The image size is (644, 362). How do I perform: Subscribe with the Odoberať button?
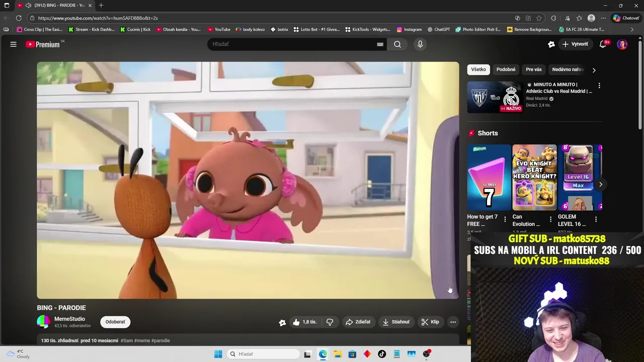[115, 322]
